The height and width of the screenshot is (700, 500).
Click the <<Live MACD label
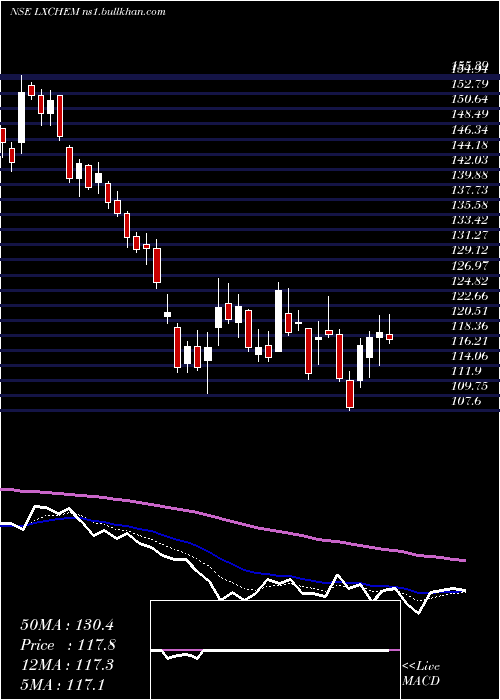[x=421, y=674]
